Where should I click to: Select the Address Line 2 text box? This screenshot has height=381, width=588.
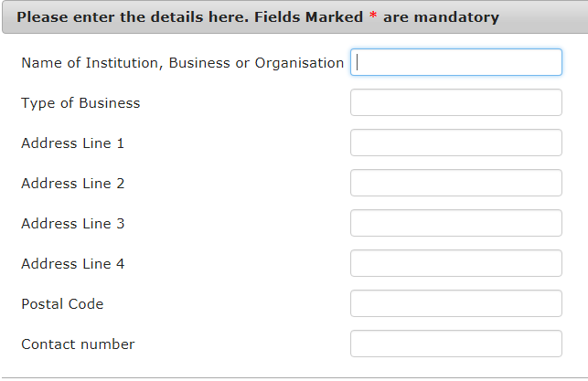pos(455,183)
